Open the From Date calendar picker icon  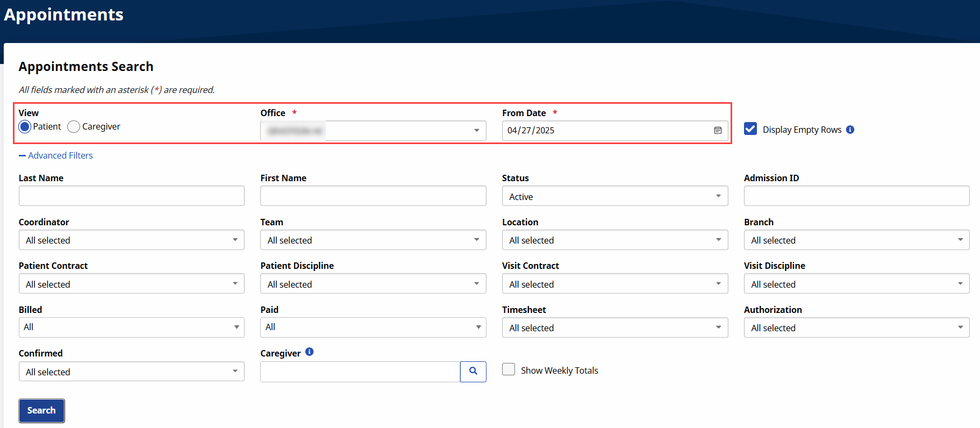click(x=717, y=131)
